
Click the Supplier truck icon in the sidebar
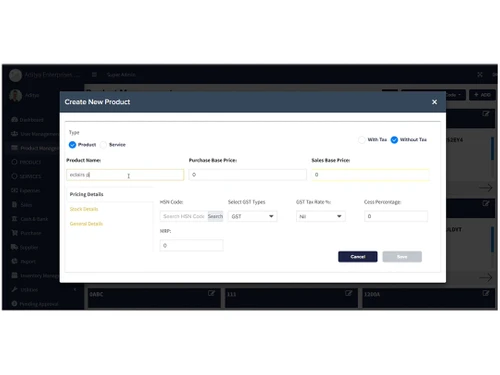coord(14,247)
